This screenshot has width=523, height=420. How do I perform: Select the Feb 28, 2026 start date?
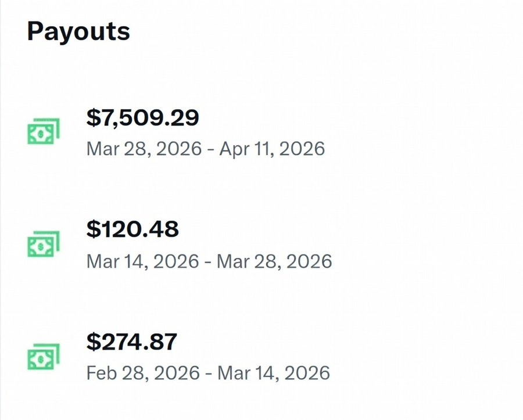pos(143,373)
